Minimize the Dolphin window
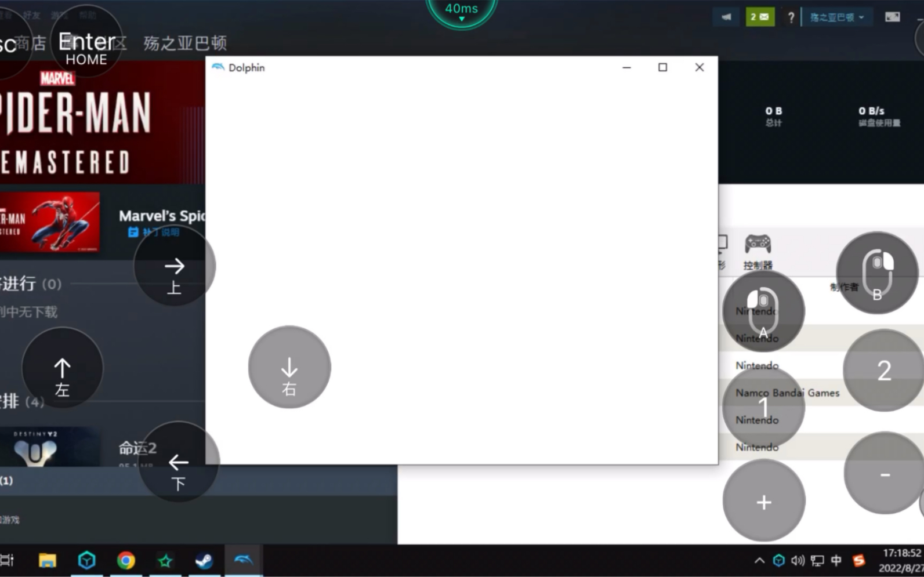Screen dimensions: 924x577 coord(626,67)
